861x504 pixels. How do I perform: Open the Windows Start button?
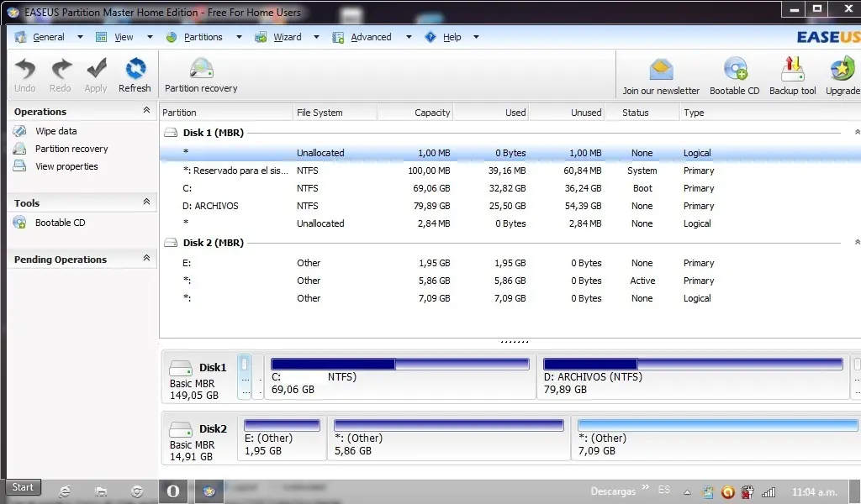click(23, 487)
